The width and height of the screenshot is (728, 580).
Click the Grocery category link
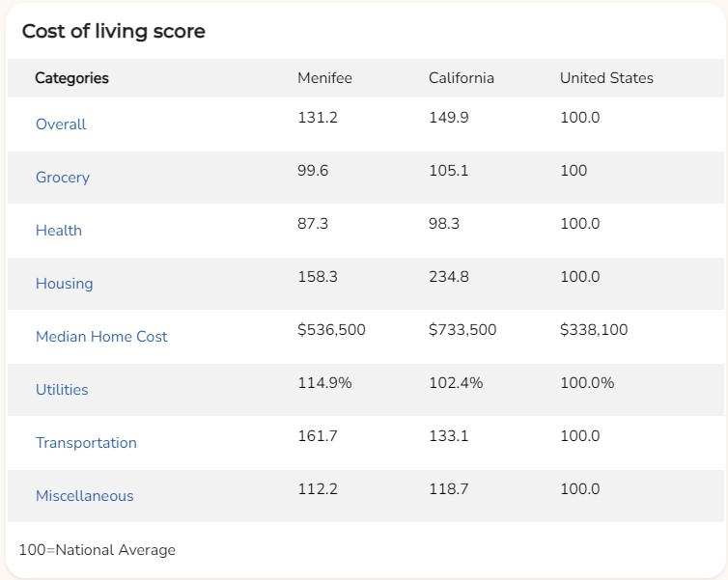(x=63, y=178)
